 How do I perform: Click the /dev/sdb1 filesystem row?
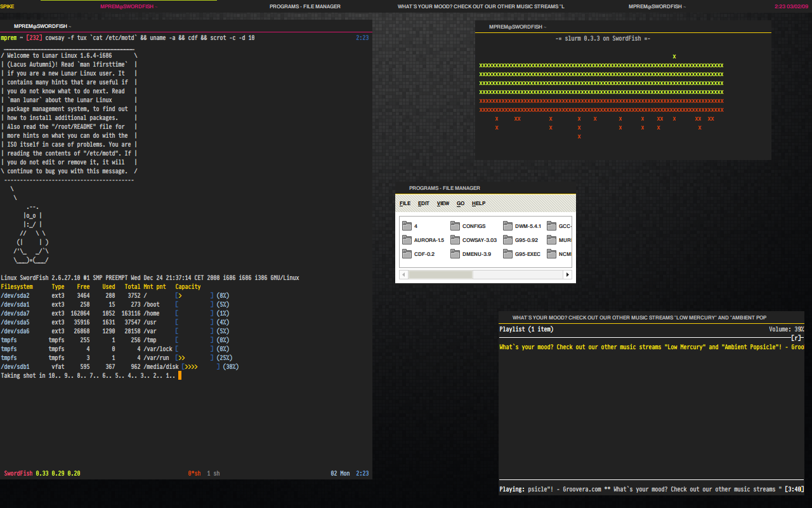(x=119, y=366)
